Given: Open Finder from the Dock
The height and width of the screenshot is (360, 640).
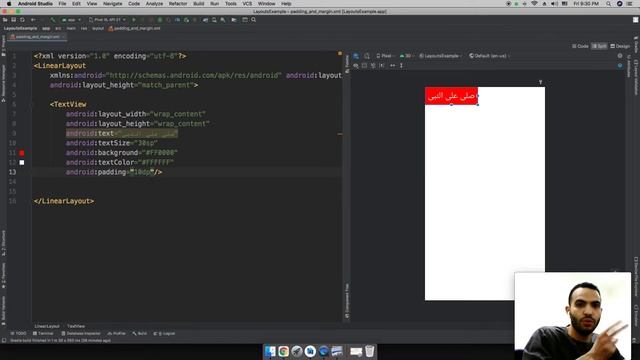Looking at the screenshot, I should point(270,351).
